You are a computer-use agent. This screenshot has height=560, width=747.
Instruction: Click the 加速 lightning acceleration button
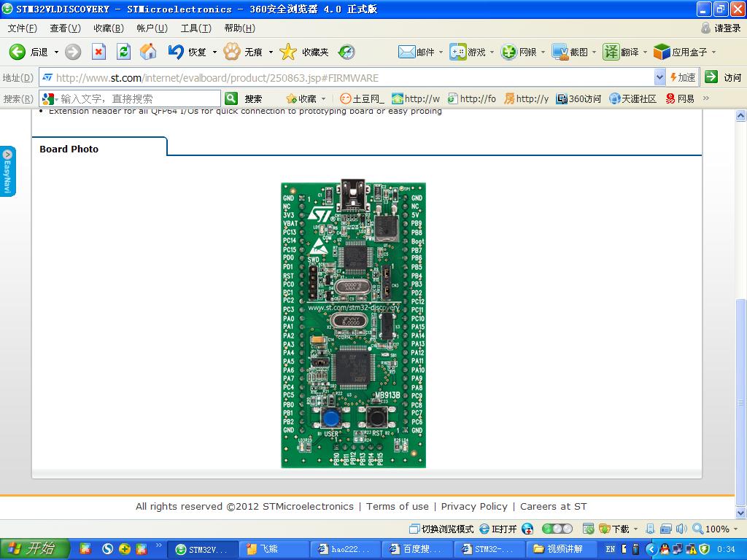click(683, 77)
